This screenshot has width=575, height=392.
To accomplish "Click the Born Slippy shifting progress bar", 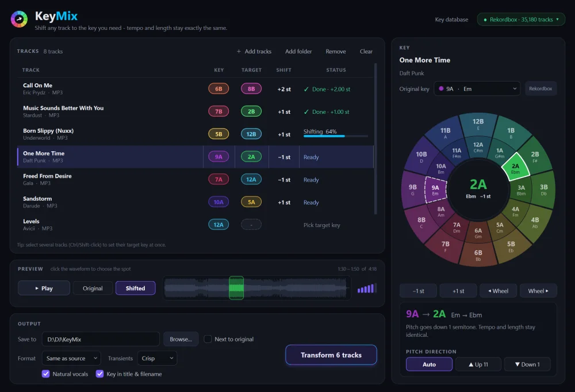I will click(336, 136).
